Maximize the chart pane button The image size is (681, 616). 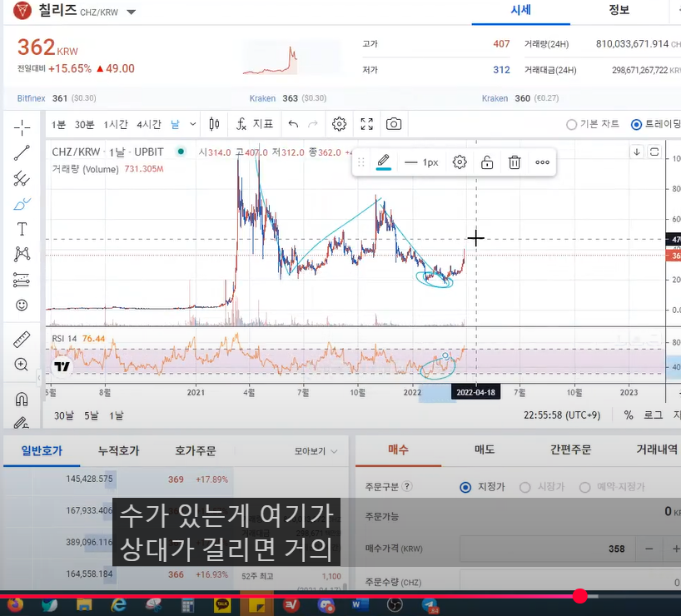coord(654,152)
